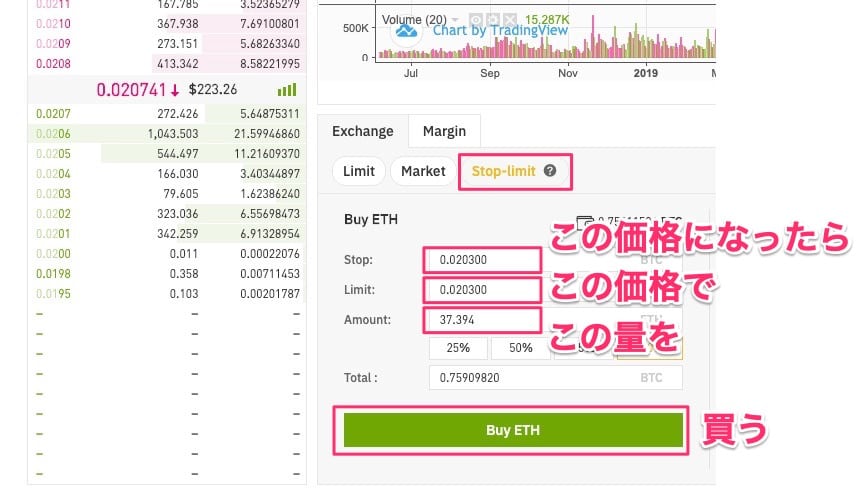Click the Stop-limit help question mark icon
The width and height of the screenshot is (868, 498).
551,171
